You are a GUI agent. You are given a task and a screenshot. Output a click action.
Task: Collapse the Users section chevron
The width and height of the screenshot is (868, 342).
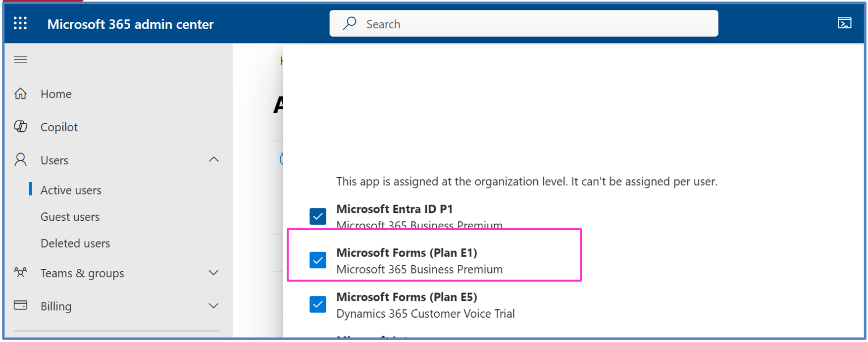pyautogui.click(x=213, y=159)
